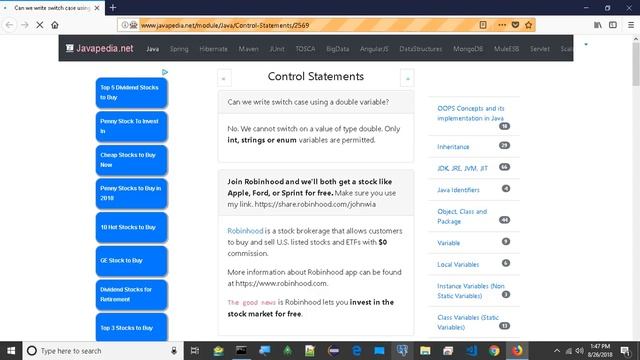The image size is (640, 360).
Task: Bookmark this page with the star icon
Action: (x=529, y=25)
